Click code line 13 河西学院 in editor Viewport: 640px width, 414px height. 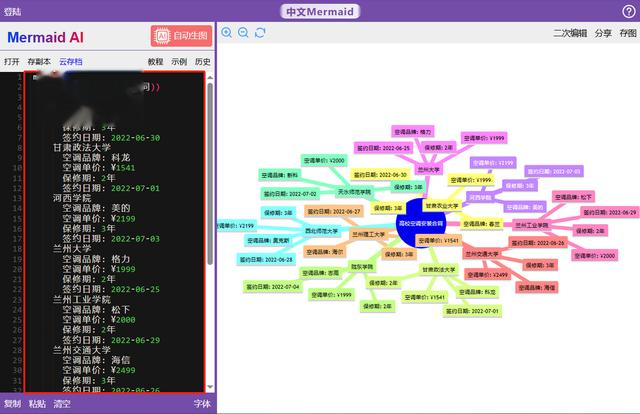pos(72,198)
